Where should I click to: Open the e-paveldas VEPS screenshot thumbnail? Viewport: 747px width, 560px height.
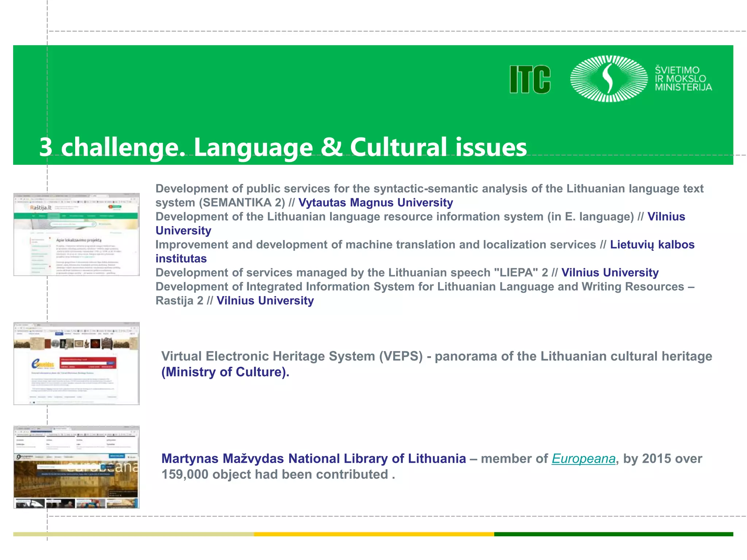[x=77, y=363]
